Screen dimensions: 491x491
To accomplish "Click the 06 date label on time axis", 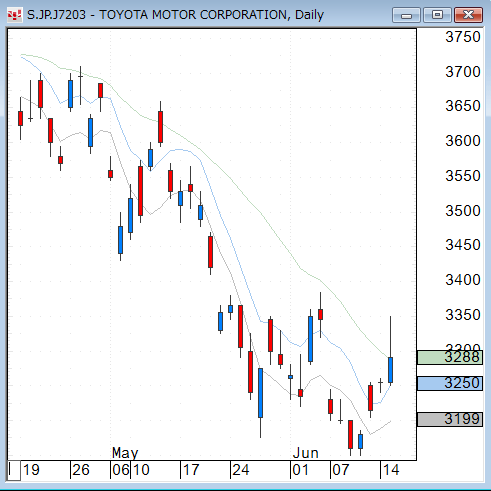I will click(121, 470).
